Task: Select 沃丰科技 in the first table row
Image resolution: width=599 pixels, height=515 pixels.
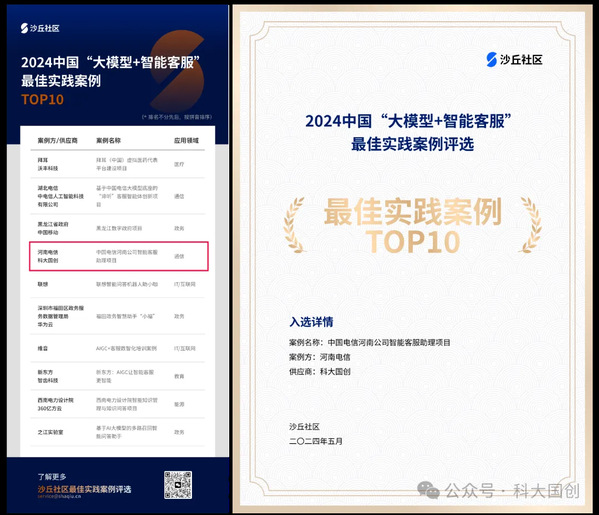Action: click(x=48, y=168)
